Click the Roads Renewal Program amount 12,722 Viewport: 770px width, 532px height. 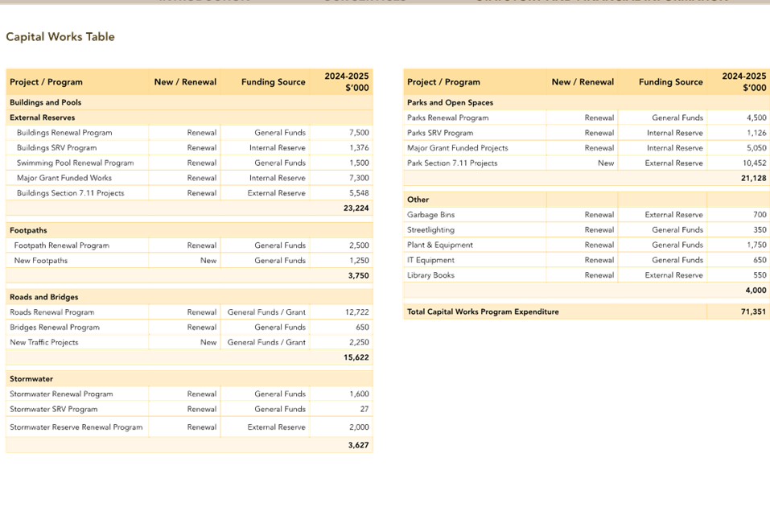coord(357,312)
